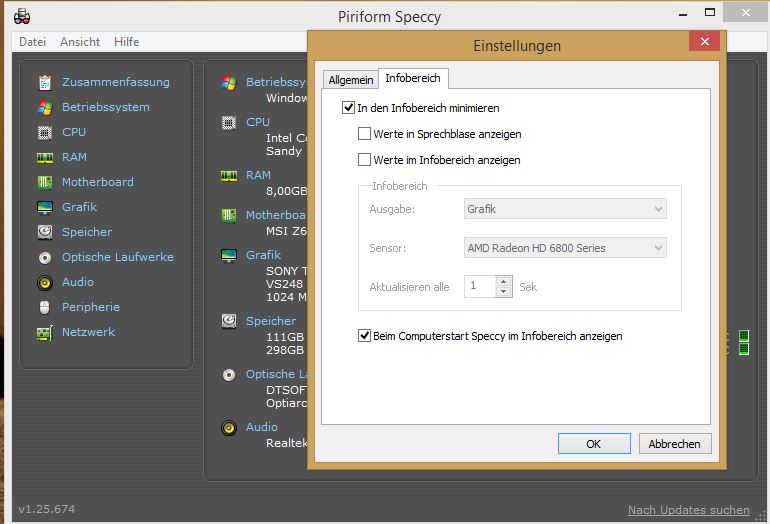
Task: Enable 'Werte im Infobereich anzeigen' checkbox
Action: tap(364, 160)
